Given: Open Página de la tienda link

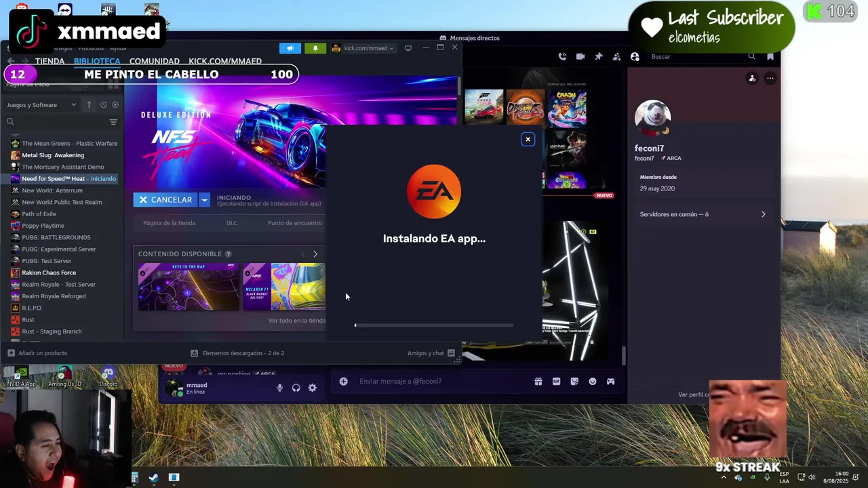Looking at the screenshot, I should click(x=169, y=223).
